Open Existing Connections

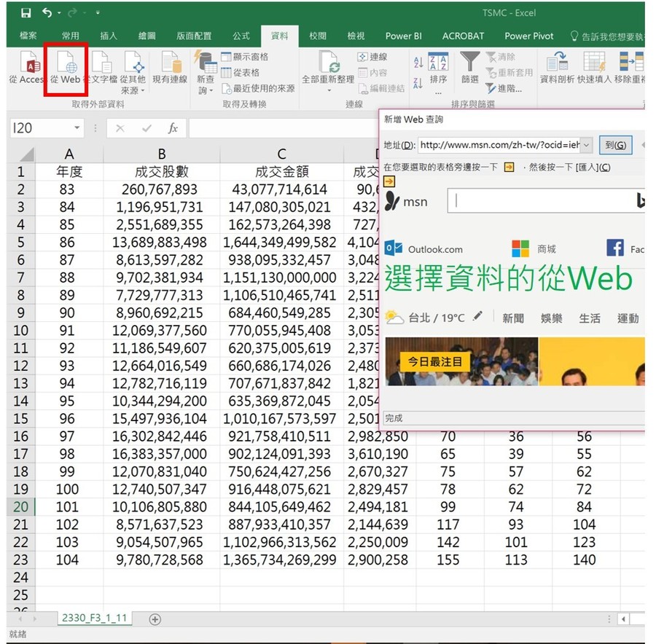click(170, 67)
